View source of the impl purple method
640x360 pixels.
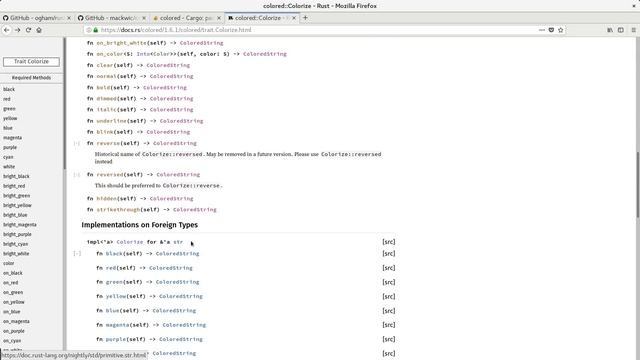(389, 339)
